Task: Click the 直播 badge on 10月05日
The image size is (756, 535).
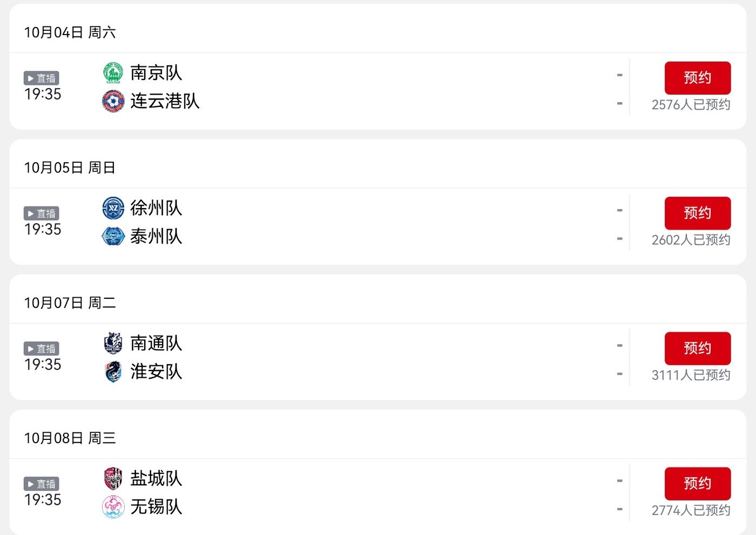Action: pos(42,213)
